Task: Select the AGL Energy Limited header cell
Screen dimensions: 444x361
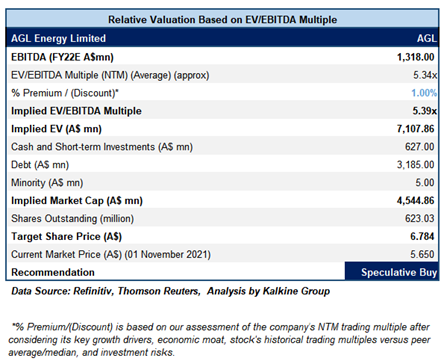Action: tap(58, 38)
